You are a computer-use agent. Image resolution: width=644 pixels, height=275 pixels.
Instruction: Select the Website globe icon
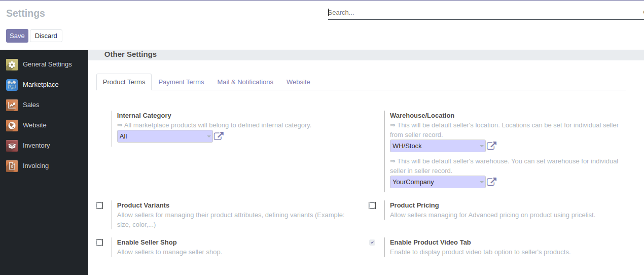coord(12,125)
